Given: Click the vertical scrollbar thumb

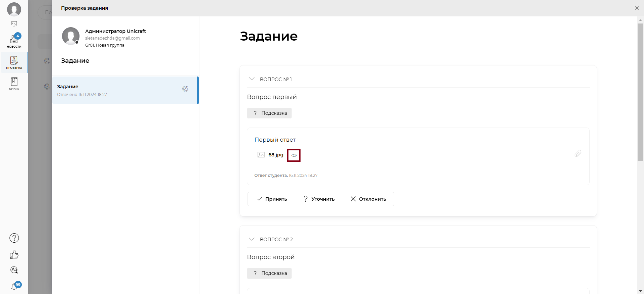Looking at the screenshot, I should tap(640, 92).
